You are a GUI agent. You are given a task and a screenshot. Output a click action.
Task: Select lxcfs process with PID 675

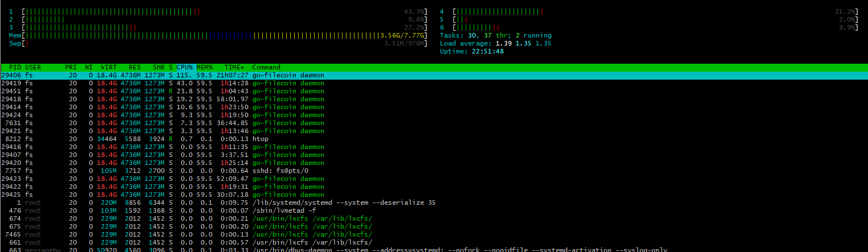434,226
